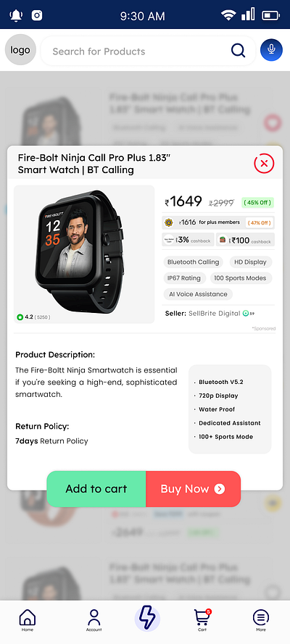The height and width of the screenshot is (644, 290).
Task: Tap the AI Voice Assistance tag
Action: [x=198, y=294]
